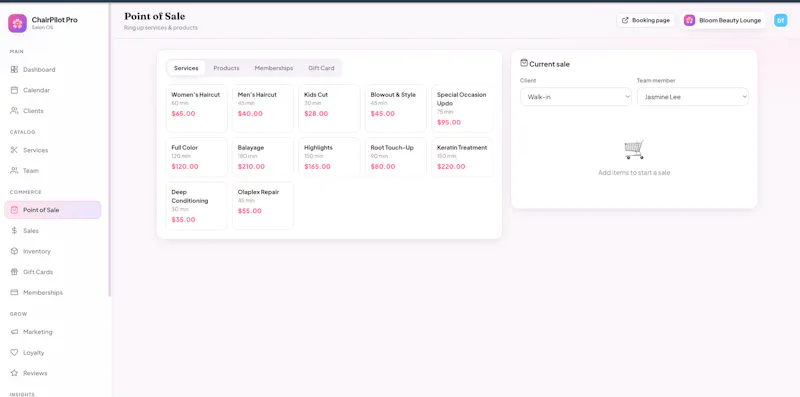Click the Team icon in sidebar
Screen dimensions: 800x397
pos(14,170)
